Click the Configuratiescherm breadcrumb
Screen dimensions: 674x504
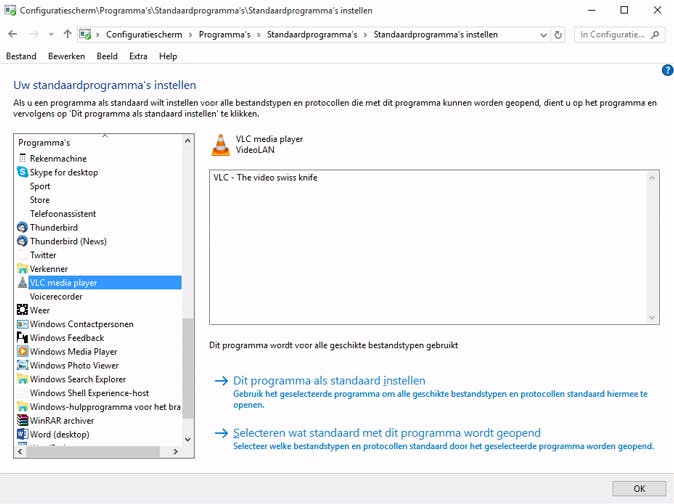pos(144,35)
